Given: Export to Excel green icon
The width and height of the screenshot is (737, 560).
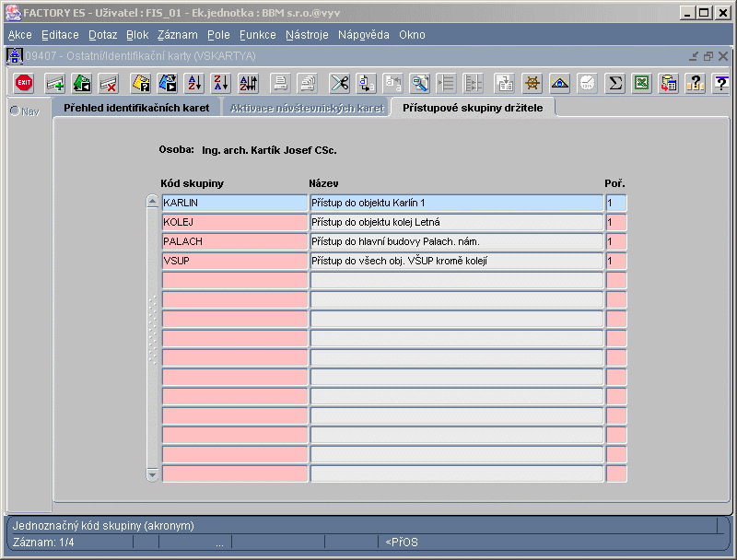Looking at the screenshot, I should (641, 83).
